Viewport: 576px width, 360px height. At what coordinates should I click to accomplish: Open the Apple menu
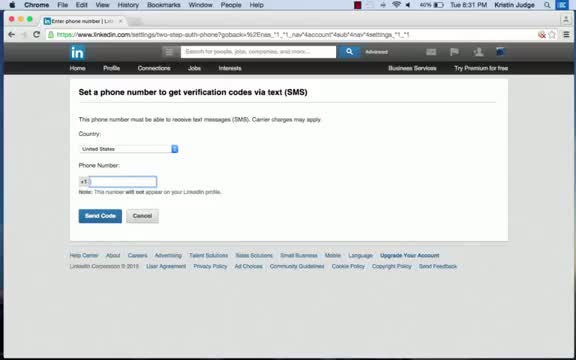(x=12, y=5)
